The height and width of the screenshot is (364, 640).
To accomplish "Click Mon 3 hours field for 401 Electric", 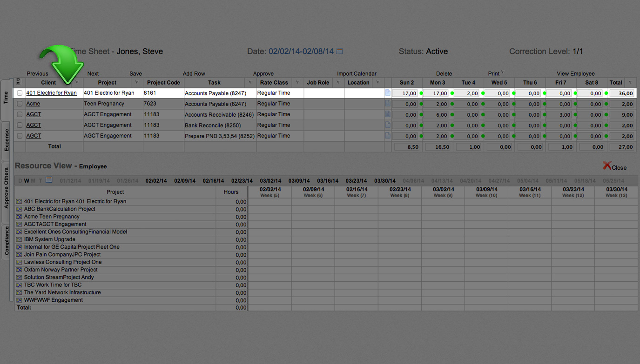I will point(437,93).
